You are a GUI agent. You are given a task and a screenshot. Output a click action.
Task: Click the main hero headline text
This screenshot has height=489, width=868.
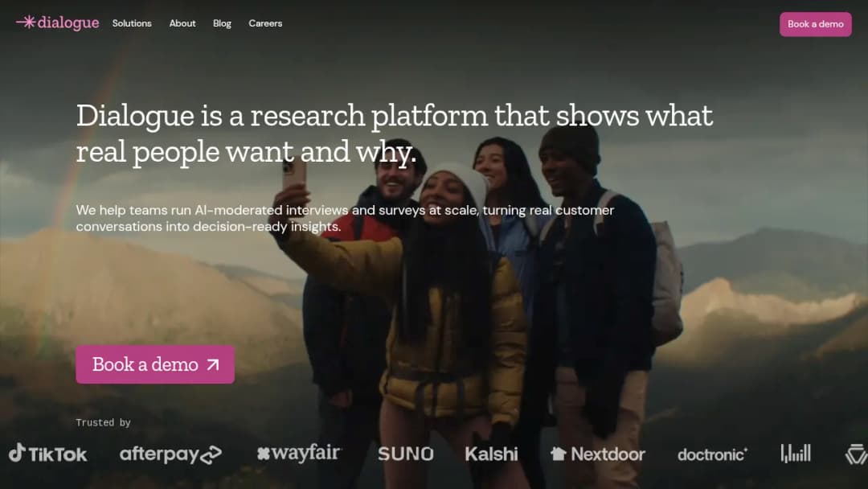coord(394,134)
